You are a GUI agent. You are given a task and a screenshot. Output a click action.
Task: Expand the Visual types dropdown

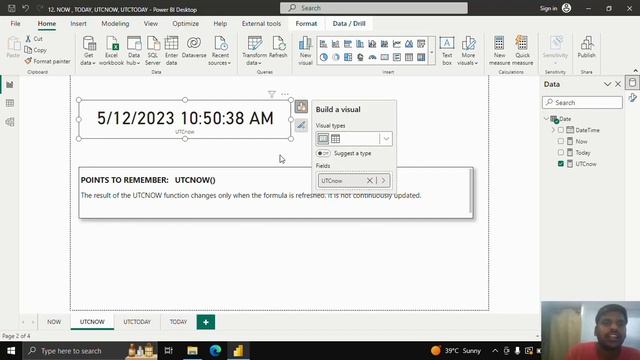tap(386, 139)
